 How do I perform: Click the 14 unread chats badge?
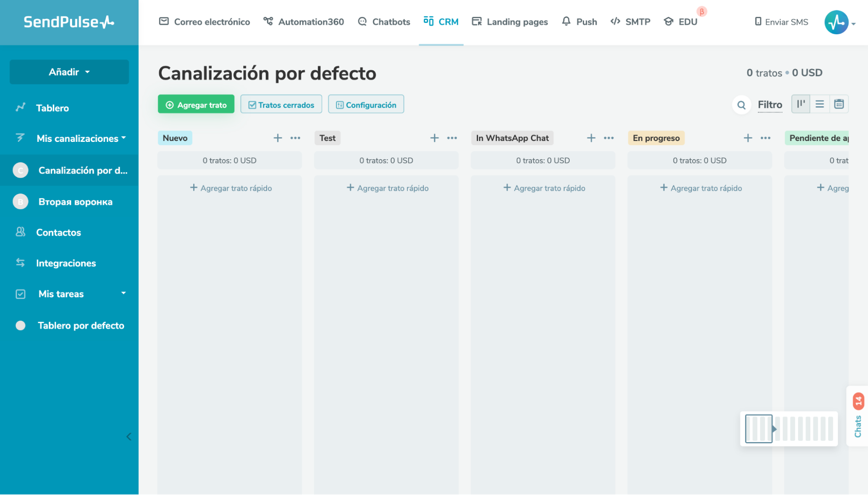click(858, 401)
